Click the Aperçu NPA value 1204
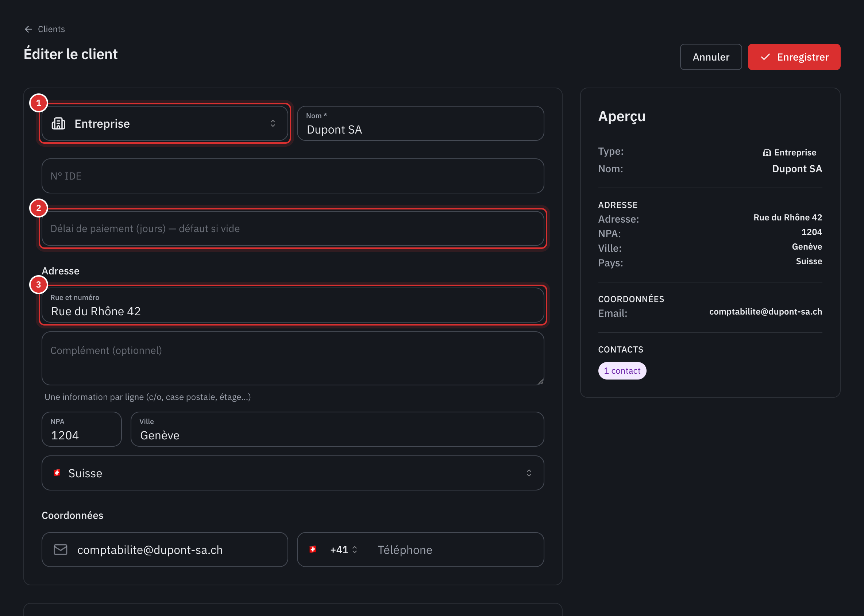This screenshot has width=864, height=616. pos(811,232)
